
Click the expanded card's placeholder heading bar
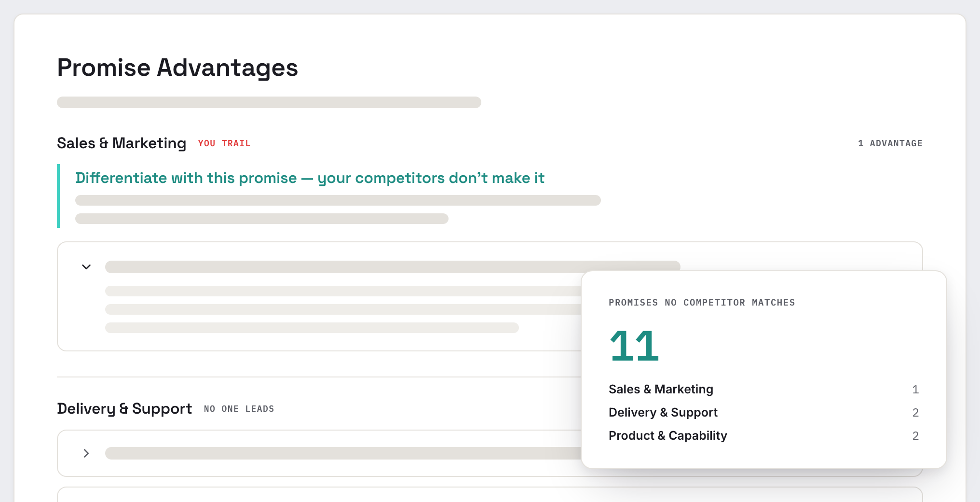click(x=393, y=267)
